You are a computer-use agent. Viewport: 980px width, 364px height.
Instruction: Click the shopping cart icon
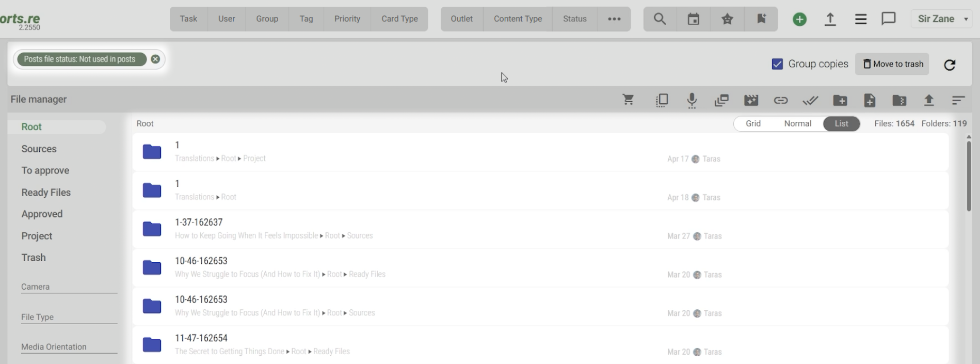(x=628, y=100)
